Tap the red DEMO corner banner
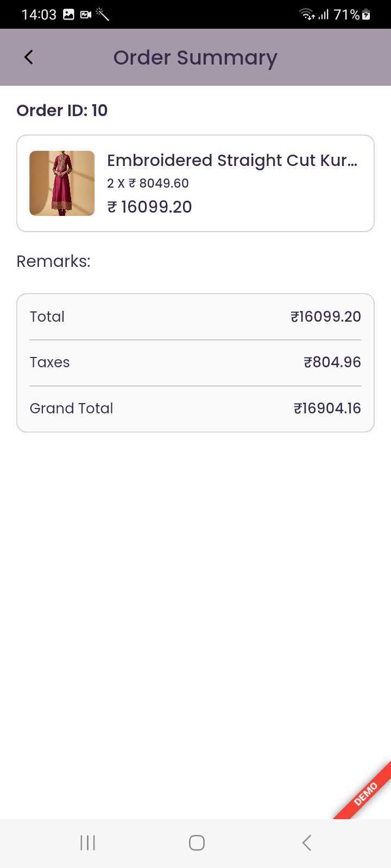The image size is (391, 868). [x=366, y=794]
